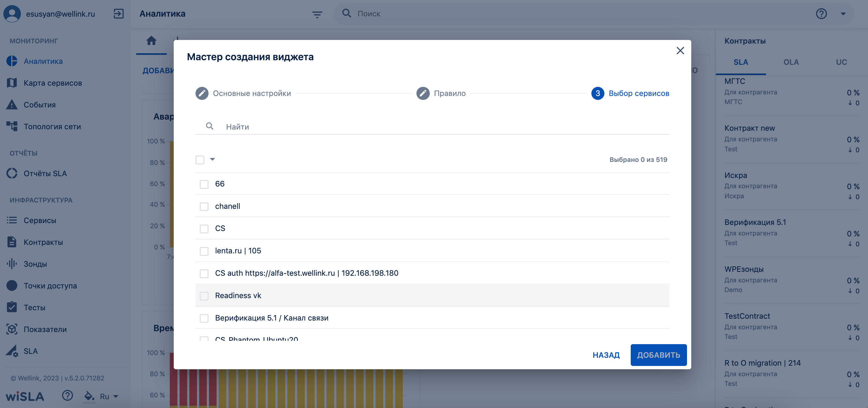Toggle the lenta.ru | 105 checkbox
The height and width of the screenshot is (408, 868).
tap(204, 251)
